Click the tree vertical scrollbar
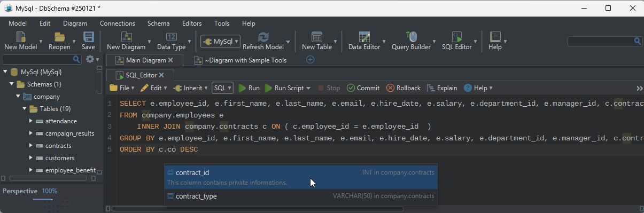The height and width of the screenshot is (213, 644). (x=99, y=83)
